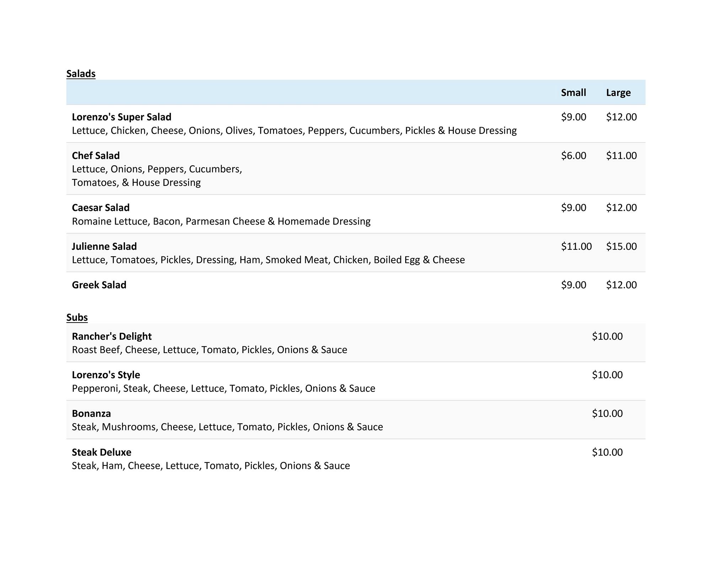Screen dimensions: 728x562
Task: Select the Caesar Salad title
Action: point(101,207)
